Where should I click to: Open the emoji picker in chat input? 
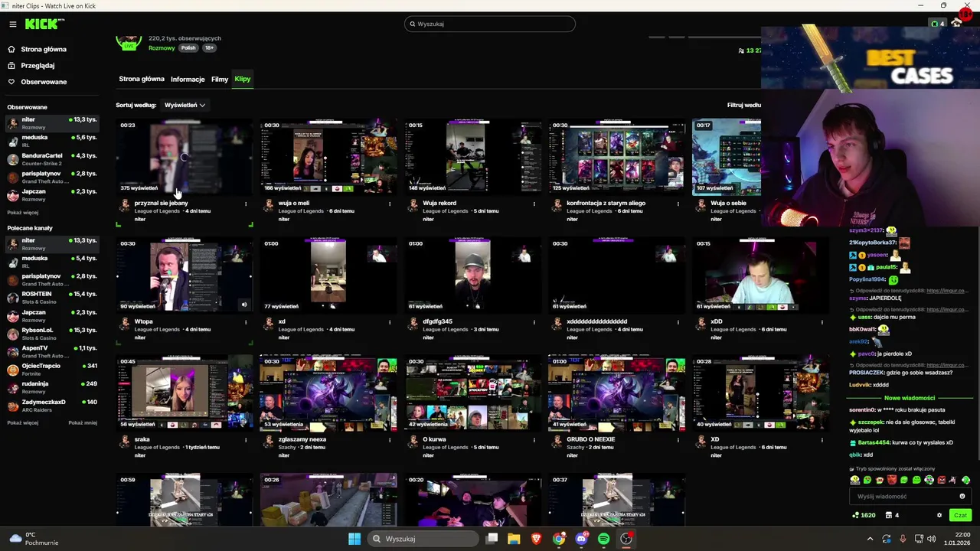pyautogui.click(x=962, y=496)
